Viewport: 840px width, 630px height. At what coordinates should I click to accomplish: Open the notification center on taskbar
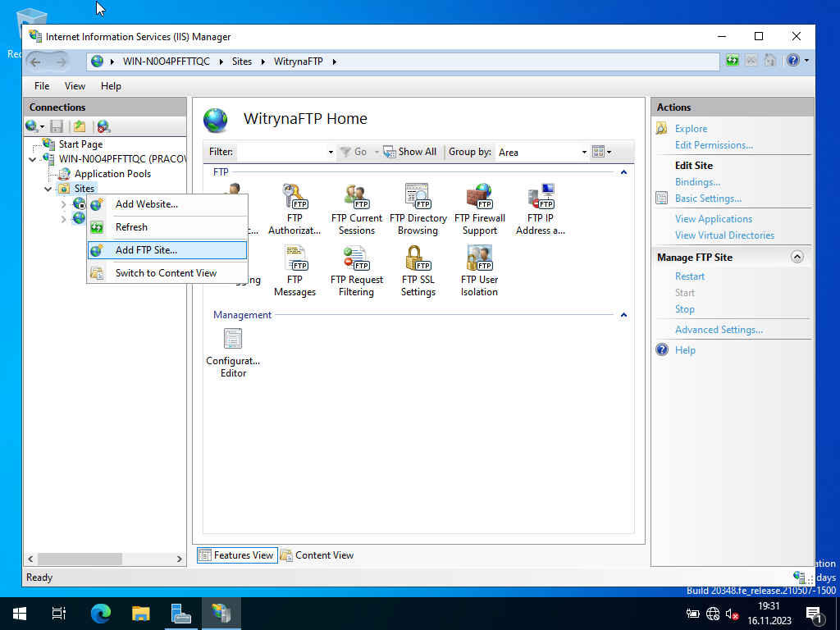click(815, 614)
